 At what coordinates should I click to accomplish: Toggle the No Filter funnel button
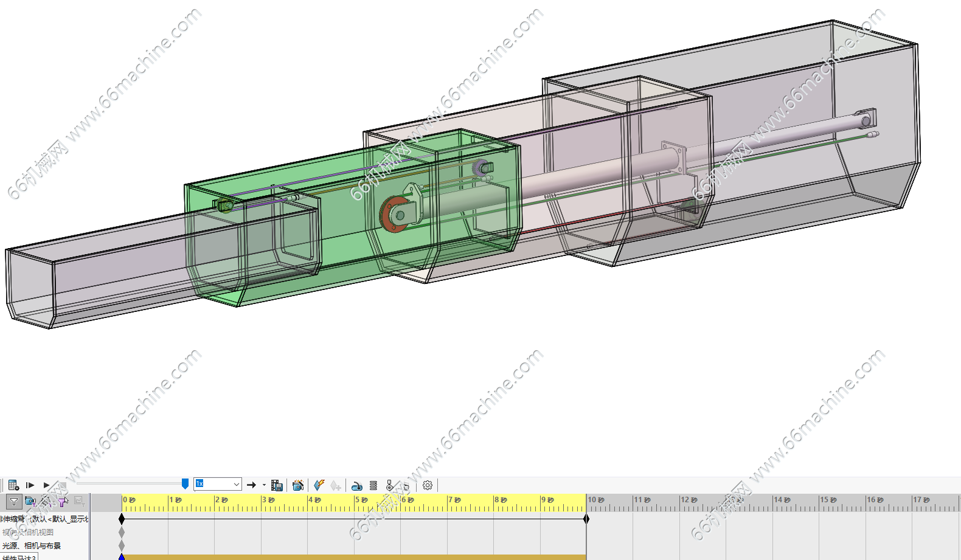point(13,502)
